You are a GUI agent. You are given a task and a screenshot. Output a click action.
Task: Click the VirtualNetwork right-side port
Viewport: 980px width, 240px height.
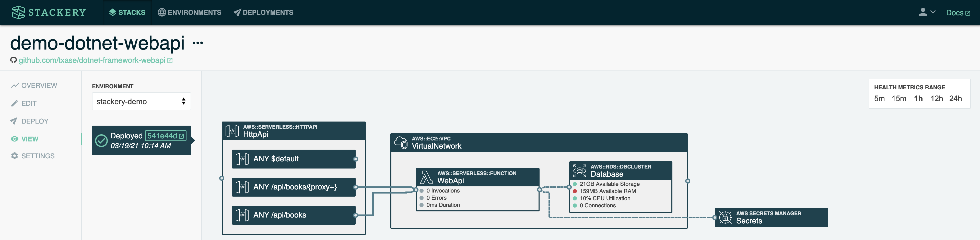pos(687,181)
